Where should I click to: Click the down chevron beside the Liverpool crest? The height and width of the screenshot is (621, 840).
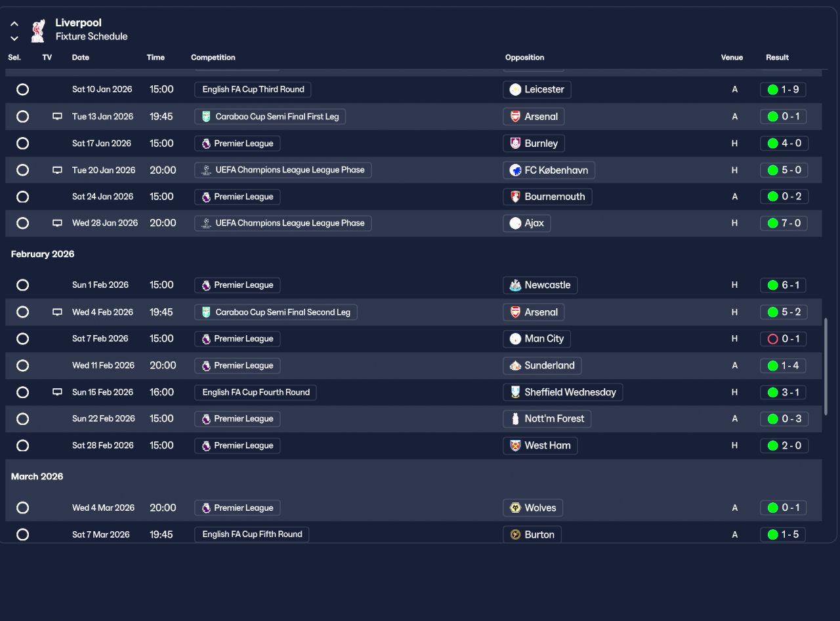(14, 38)
